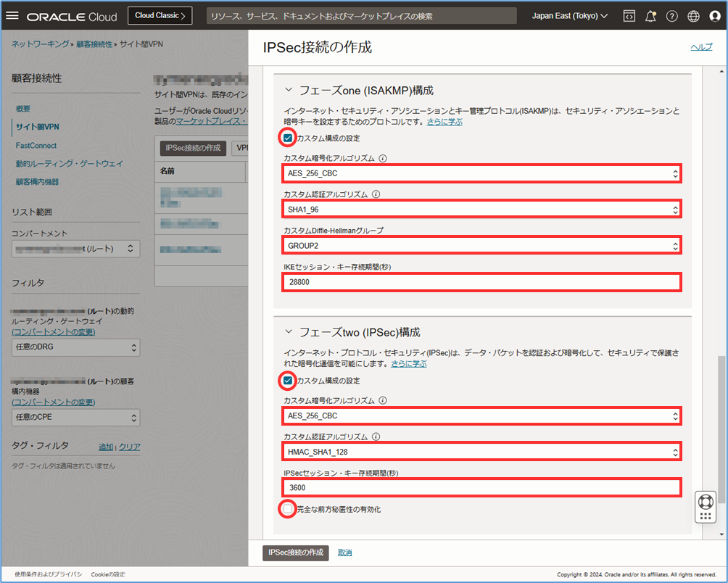
Task: Open the notifications bell icon
Action: pos(650,16)
